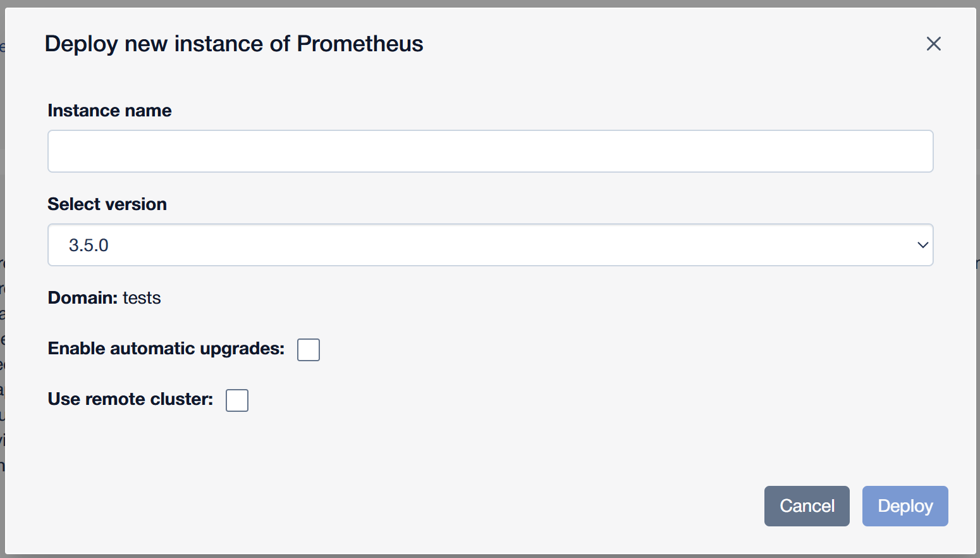Screen dimensions: 980x558
Task: Click the 'Use remote cluster:' label text
Action: 130,399
